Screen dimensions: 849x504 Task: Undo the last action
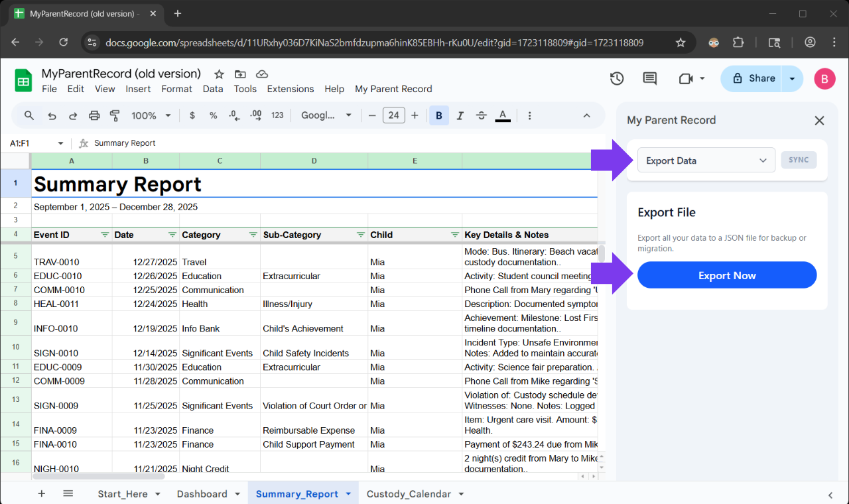52,115
